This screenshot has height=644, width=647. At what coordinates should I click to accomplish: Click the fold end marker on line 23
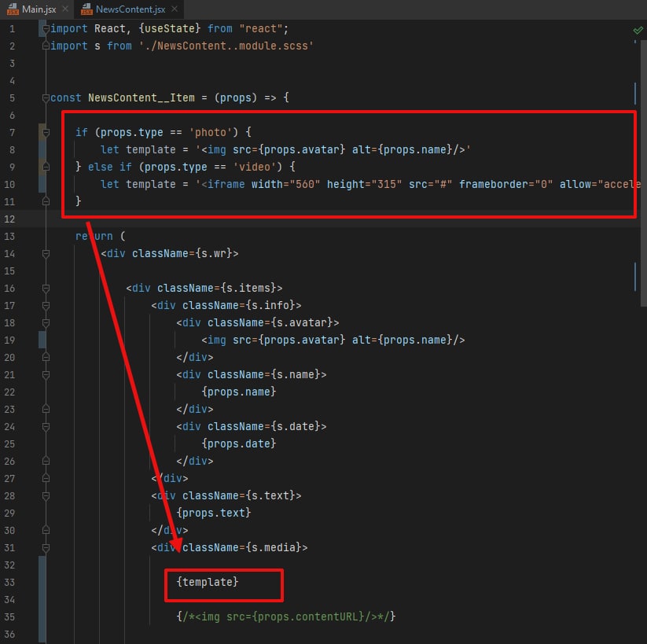click(x=46, y=409)
